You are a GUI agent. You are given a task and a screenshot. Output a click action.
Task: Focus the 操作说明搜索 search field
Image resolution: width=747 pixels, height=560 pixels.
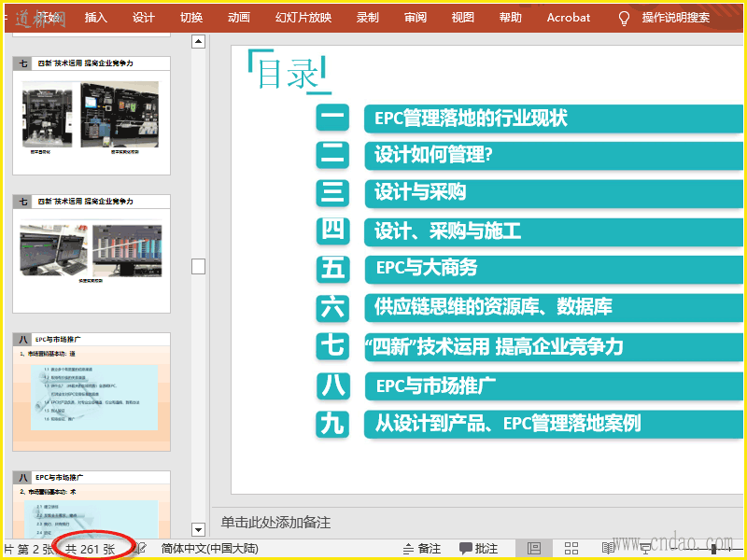pos(675,18)
